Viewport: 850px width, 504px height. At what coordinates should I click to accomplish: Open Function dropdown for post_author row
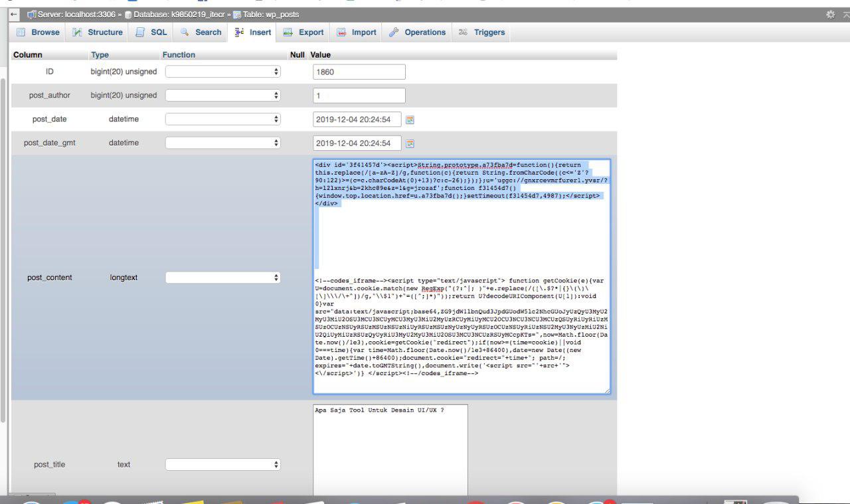[x=223, y=96]
